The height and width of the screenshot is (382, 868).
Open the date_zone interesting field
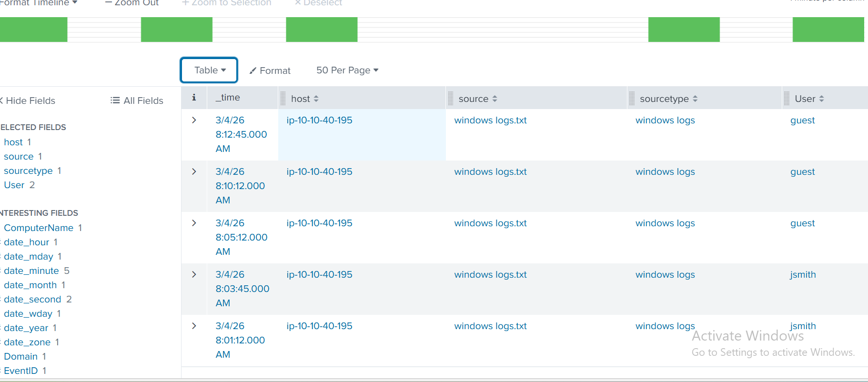pos(27,342)
